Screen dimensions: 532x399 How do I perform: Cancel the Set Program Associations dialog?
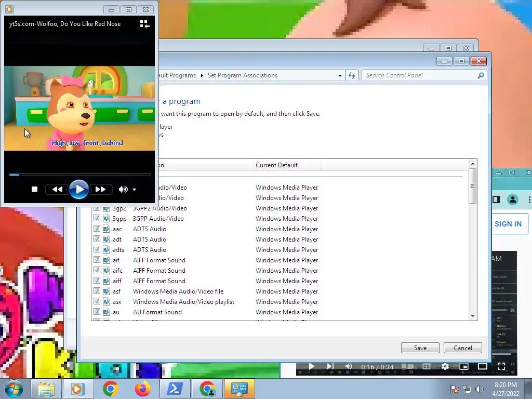point(463,348)
